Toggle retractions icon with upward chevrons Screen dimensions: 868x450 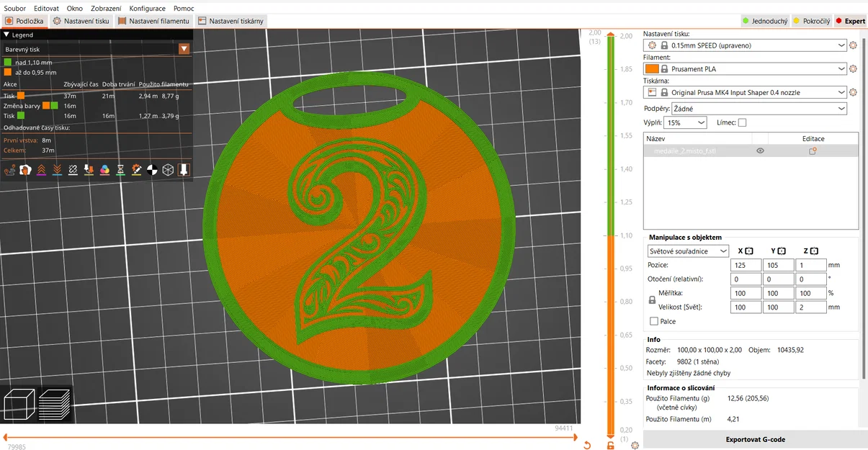[42, 170]
